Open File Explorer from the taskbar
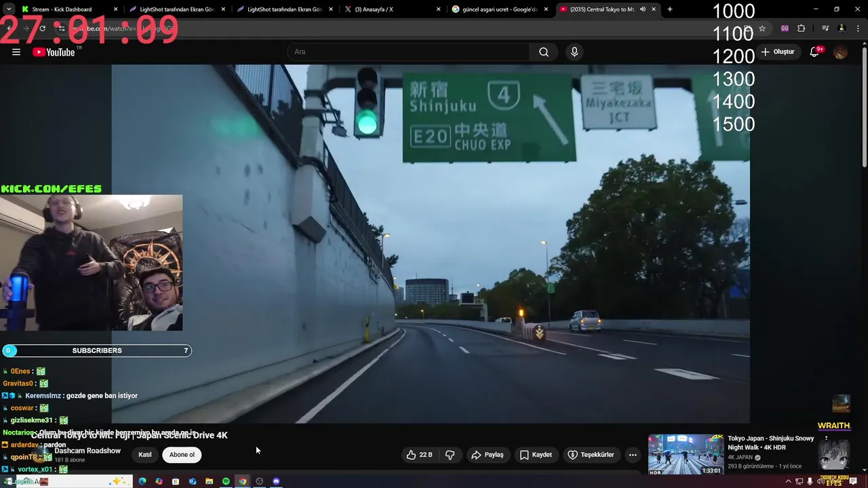The image size is (868, 488). point(210,481)
